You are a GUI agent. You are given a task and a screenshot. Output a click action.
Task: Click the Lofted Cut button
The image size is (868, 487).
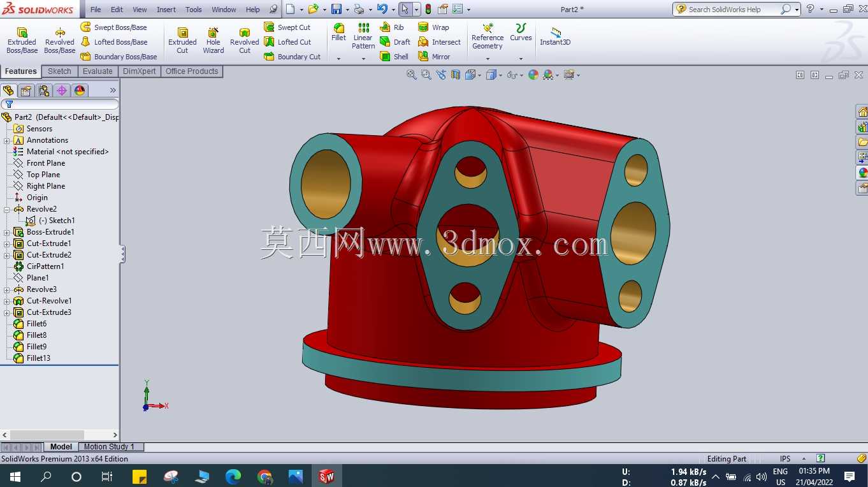[287, 42]
